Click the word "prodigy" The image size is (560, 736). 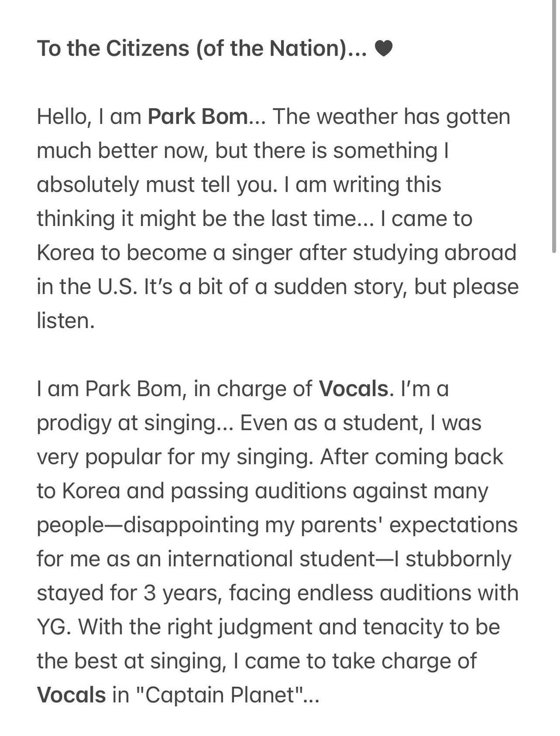(74, 422)
